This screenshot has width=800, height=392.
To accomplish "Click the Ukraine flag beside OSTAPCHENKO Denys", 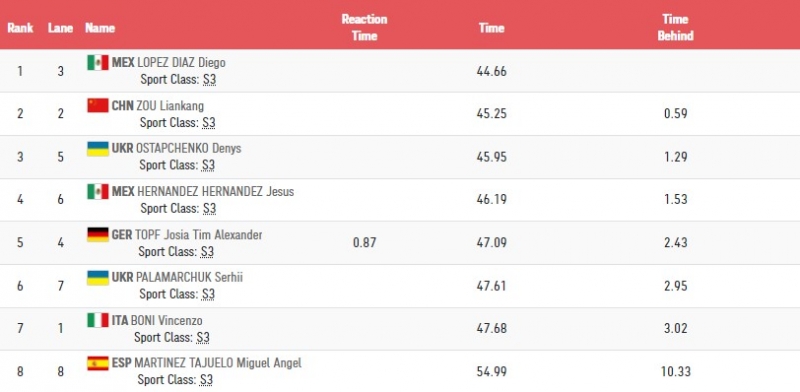I will (x=97, y=148).
